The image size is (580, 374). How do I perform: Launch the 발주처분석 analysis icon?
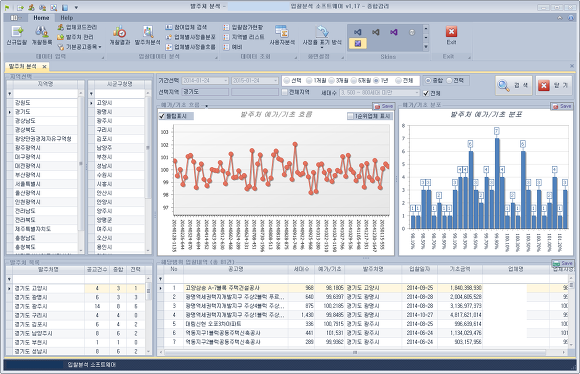point(147,36)
